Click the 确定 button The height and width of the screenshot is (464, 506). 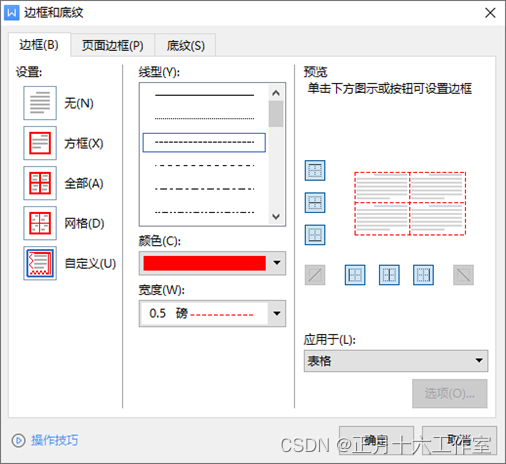377,440
